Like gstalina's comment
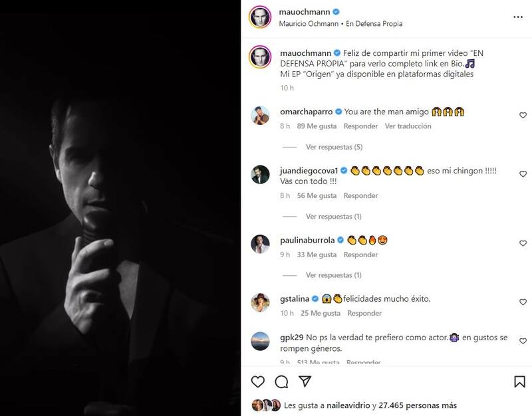The width and height of the screenshot is (532, 416). pos(523,302)
